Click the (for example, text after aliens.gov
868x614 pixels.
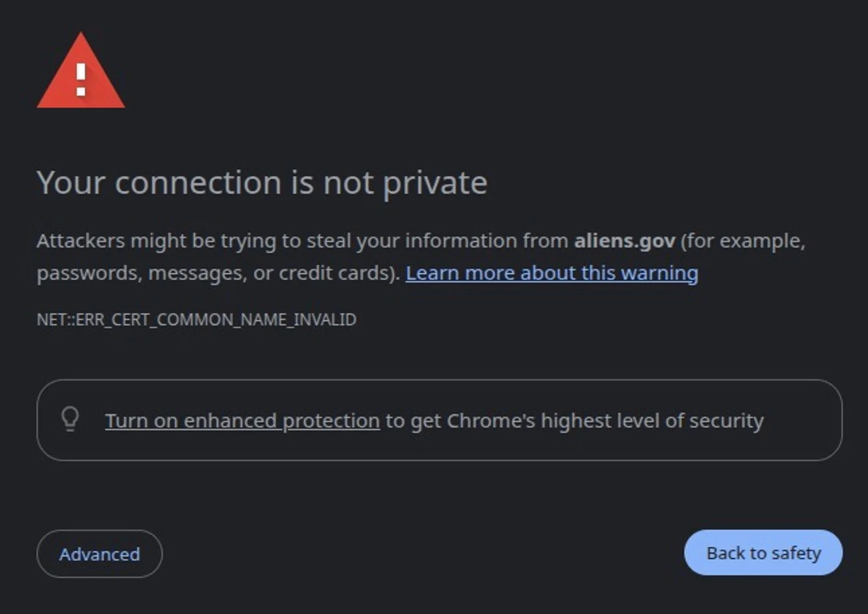[743, 240]
